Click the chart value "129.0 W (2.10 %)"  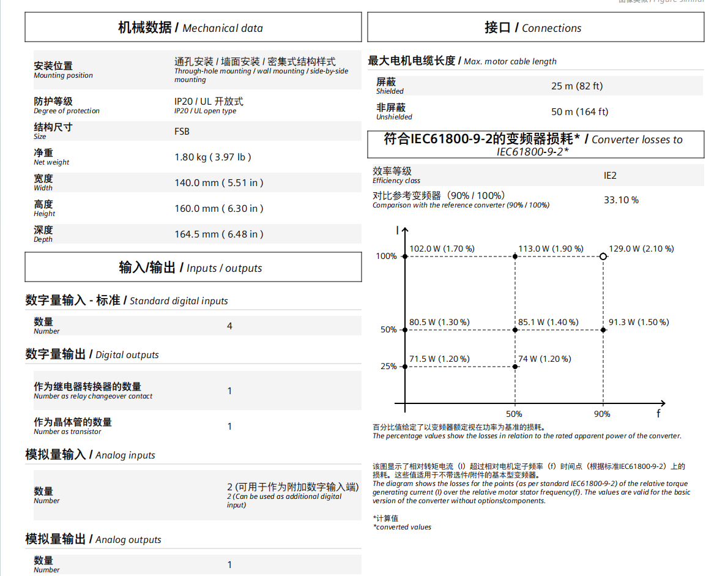(x=642, y=249)
